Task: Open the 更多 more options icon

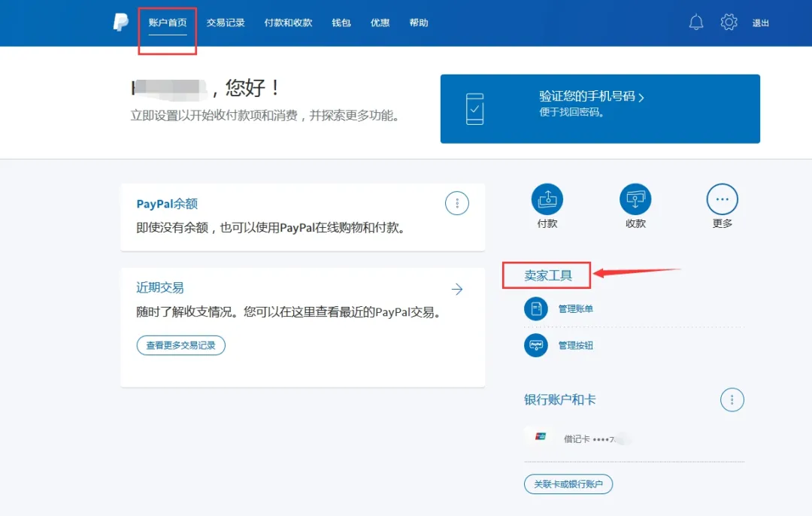Action: 722,199
